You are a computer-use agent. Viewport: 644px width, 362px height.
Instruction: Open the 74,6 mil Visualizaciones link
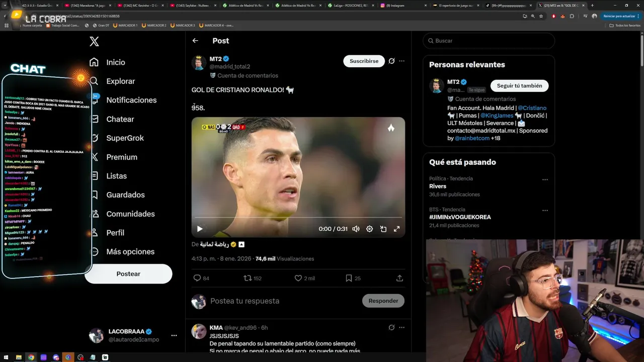click(x=285, y=259)
